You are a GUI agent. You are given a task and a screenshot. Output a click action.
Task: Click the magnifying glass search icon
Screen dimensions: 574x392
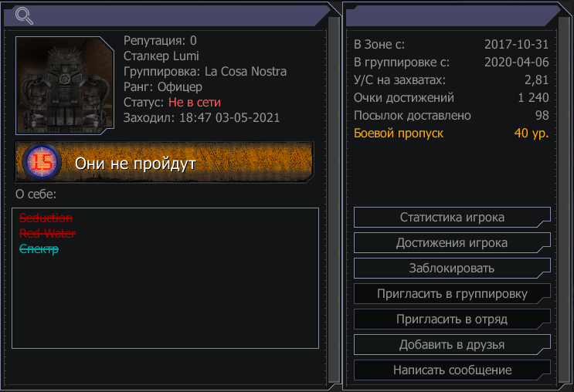(x=24, y=15)
